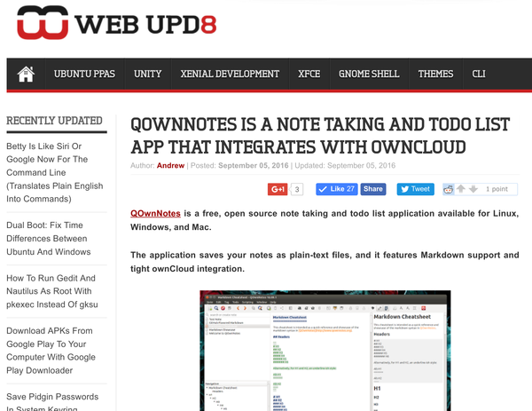Click the G+1 button
Viewport: 532px width, 411px height.
pos(278,189)
